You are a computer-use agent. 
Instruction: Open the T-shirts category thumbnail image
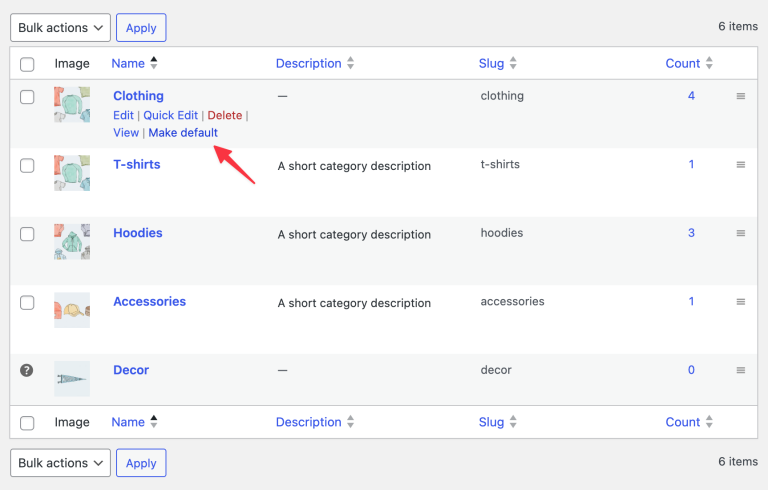pos(72,173)
